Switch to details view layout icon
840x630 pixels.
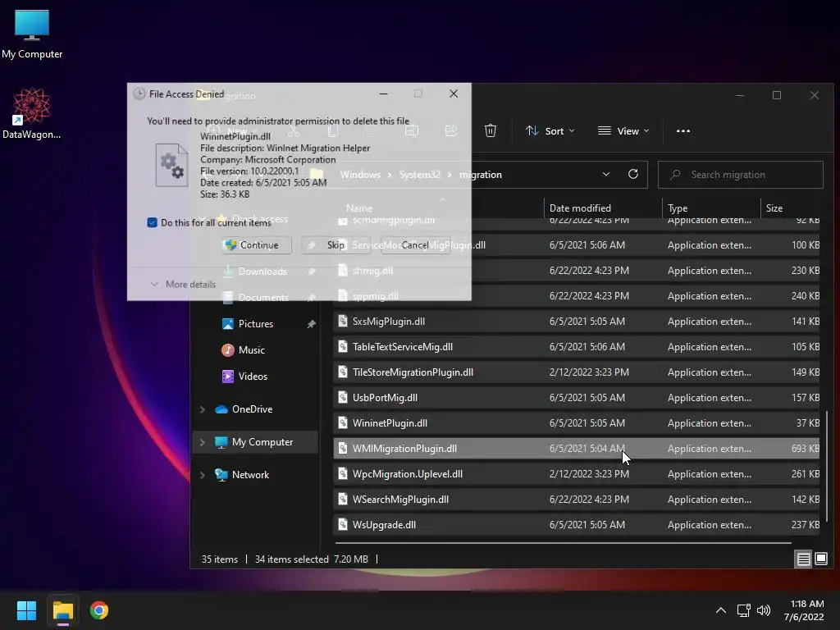[x=803, y=559]
